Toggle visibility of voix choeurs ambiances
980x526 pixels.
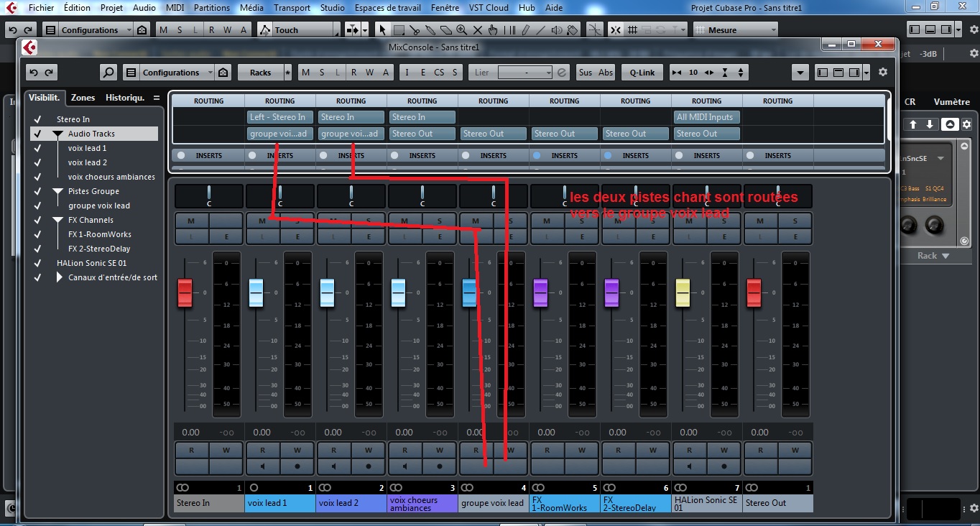click(37, 177)
